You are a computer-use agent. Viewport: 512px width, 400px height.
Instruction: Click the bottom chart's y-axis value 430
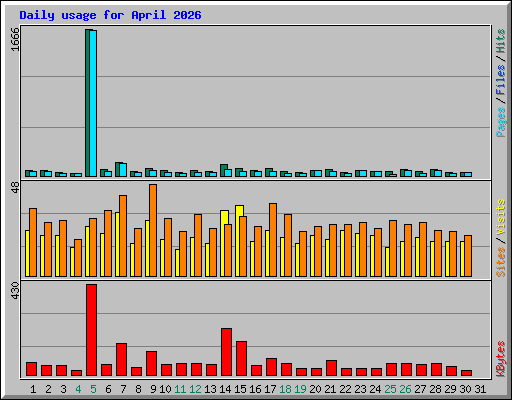(15, 291)
